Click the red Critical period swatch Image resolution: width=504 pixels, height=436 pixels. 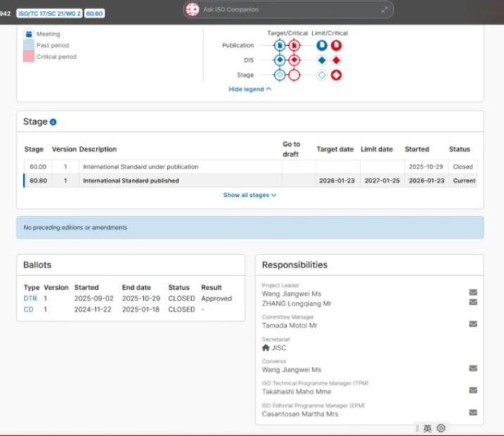tap(29, 56)
